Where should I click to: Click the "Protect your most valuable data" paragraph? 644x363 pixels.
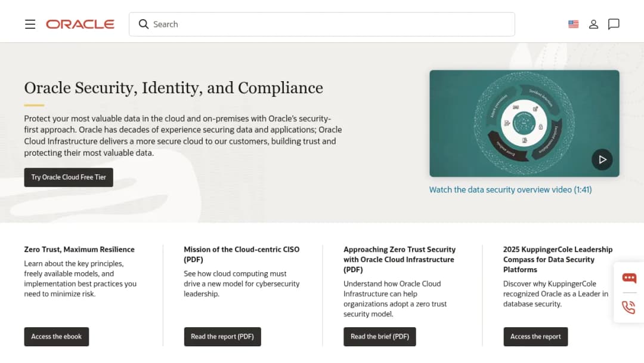point(183,136)
